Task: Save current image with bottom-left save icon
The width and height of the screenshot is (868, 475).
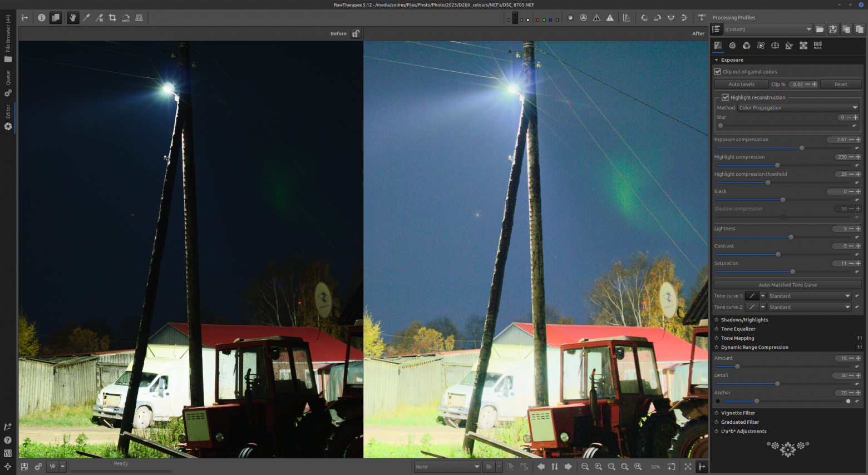Action: coord(24,467)
